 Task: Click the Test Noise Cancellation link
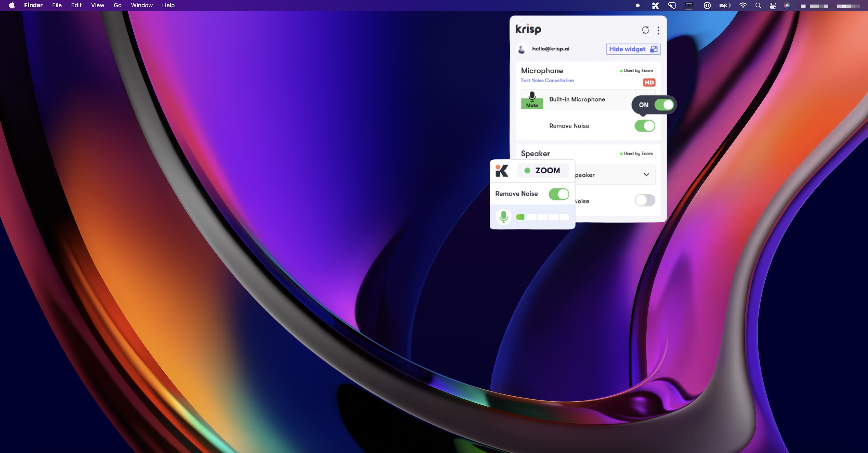coord(547,80)
